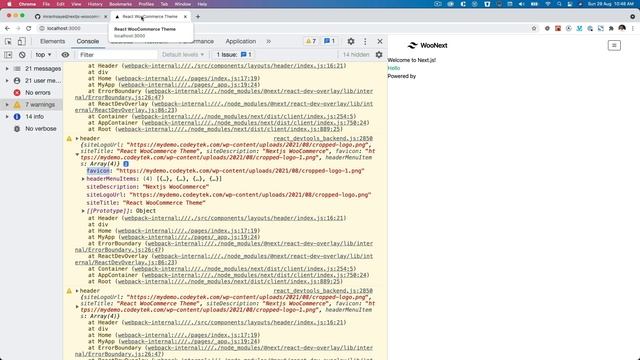
Task: Open the Chrome profile avatar
Action: (622, 28)
